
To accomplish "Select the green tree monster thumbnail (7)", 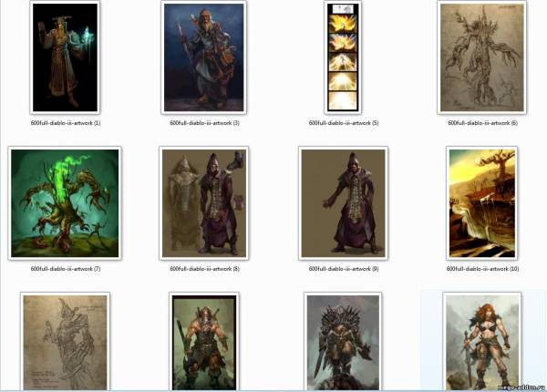I will [x=65, y=203].
